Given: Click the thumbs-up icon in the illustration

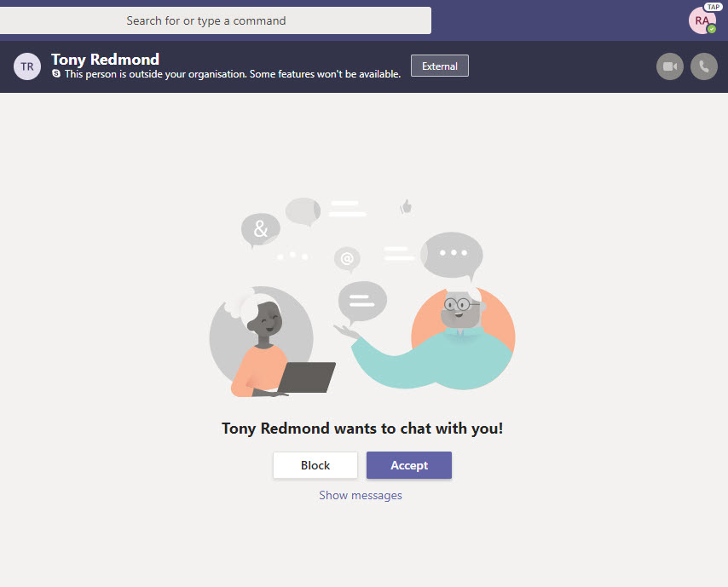Looking at the screenshot, I should click(x=407, y=206).
